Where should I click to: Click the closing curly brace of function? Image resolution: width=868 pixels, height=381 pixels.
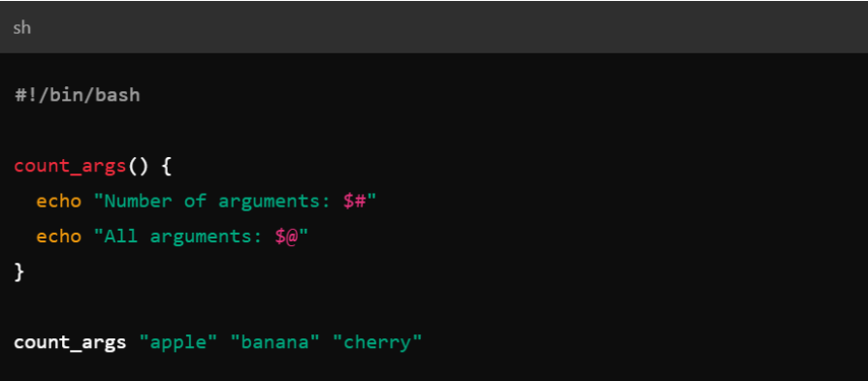[19, 271]
